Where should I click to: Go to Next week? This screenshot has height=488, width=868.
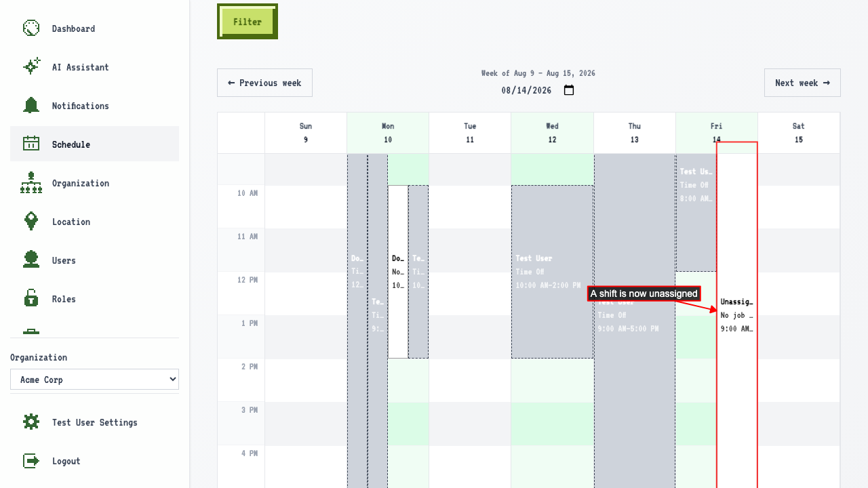click(802, 83)
